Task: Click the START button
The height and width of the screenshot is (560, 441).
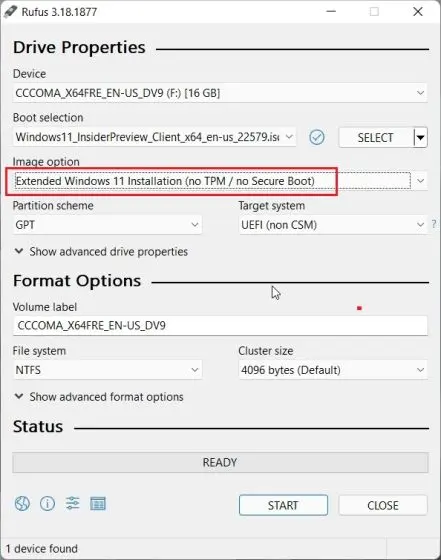Action: [283, 505]
